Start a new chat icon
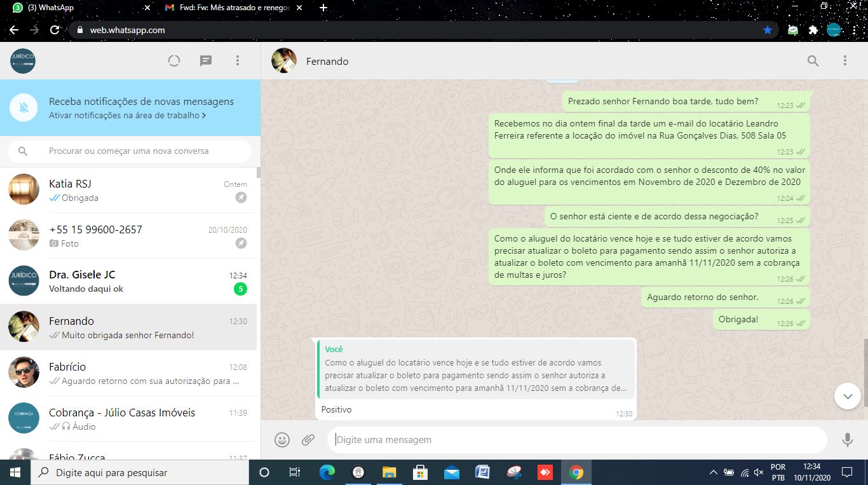Screen dimensions: 868x485 [206, 61]
